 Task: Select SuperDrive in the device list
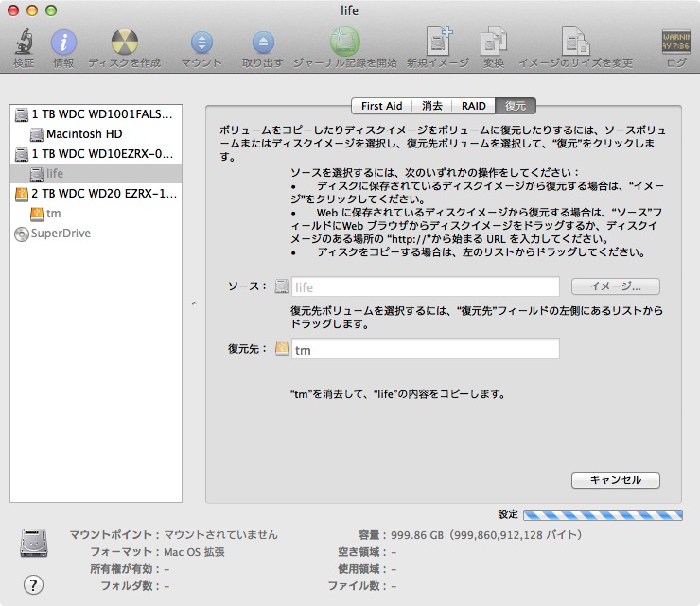point(61,234)
